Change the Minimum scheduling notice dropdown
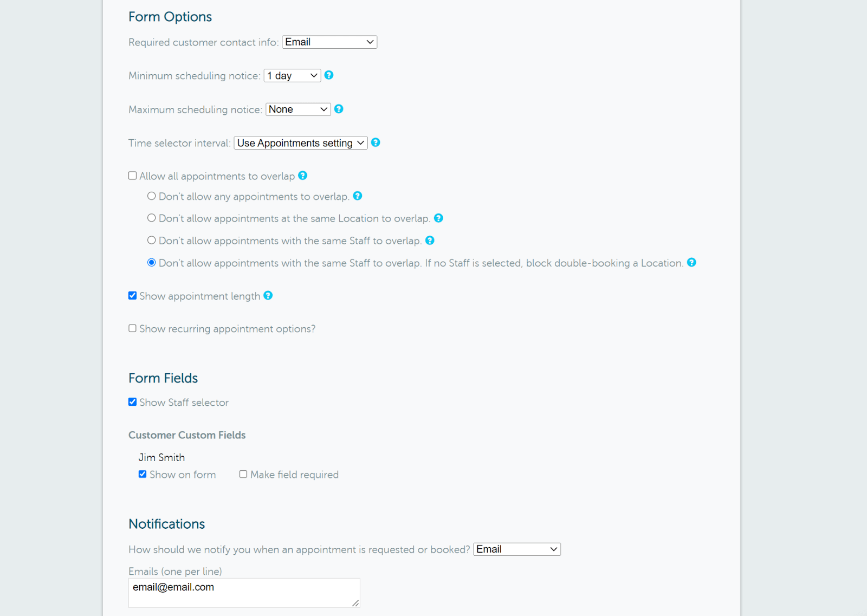 click(x=292, y=75)
